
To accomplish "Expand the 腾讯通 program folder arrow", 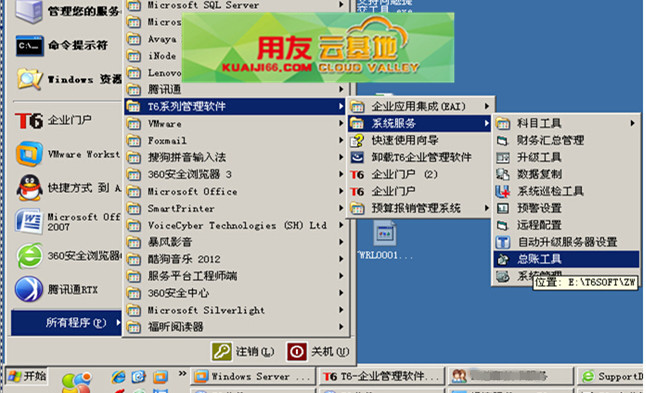I will (341, 89).
